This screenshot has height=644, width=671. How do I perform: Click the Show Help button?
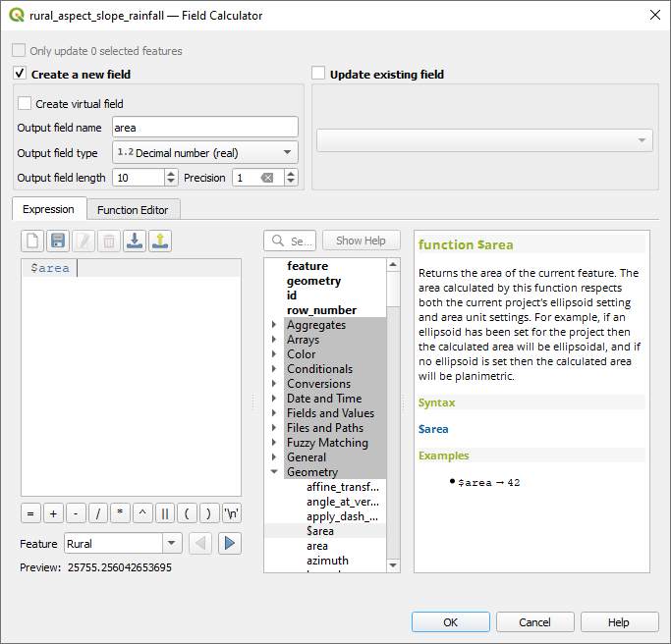click(361, 241)
